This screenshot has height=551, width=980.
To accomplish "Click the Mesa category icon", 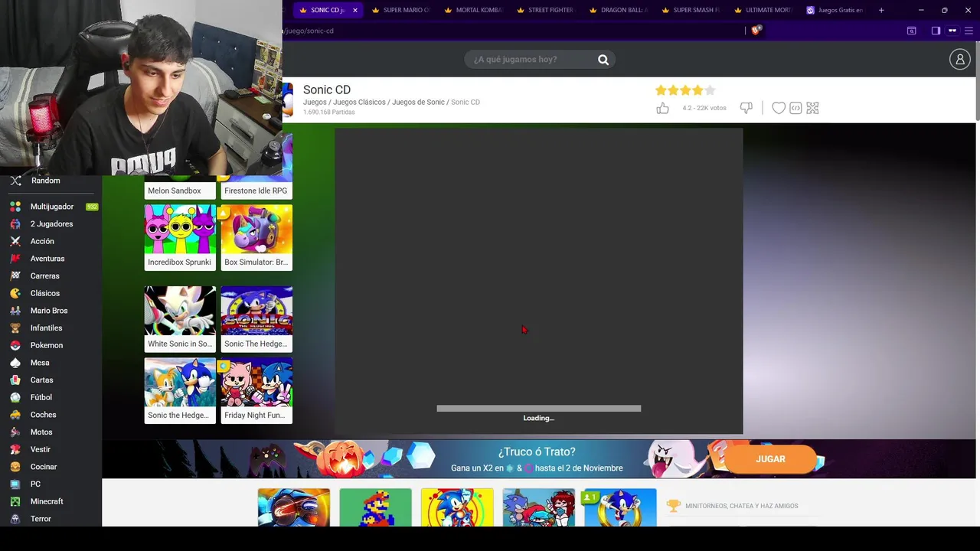I will (x=15, y=363).
